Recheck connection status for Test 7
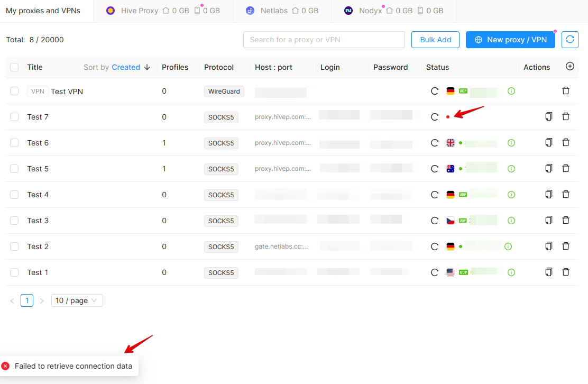This screenshot has height=384, width=588. click(x=435, y=117)
